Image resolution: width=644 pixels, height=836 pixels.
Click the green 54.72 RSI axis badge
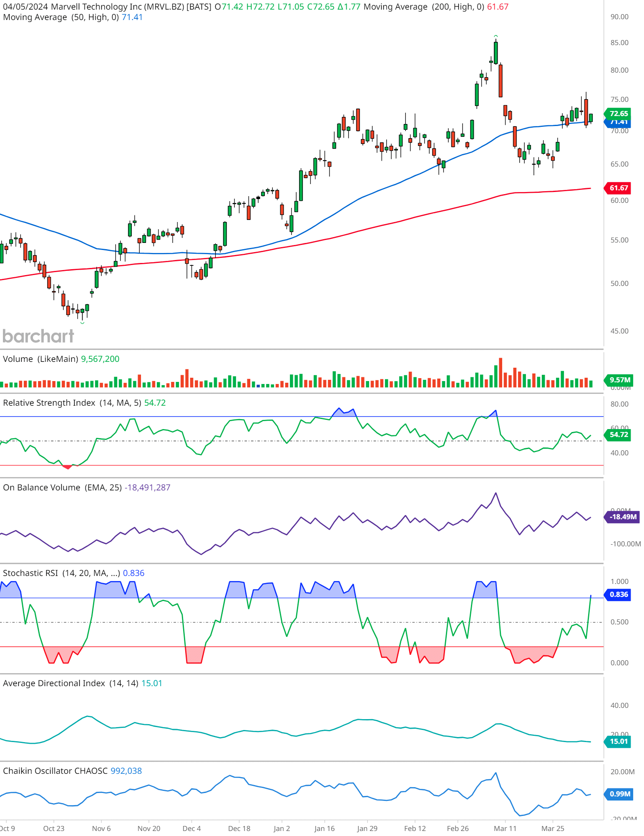(x=618, y=434)
